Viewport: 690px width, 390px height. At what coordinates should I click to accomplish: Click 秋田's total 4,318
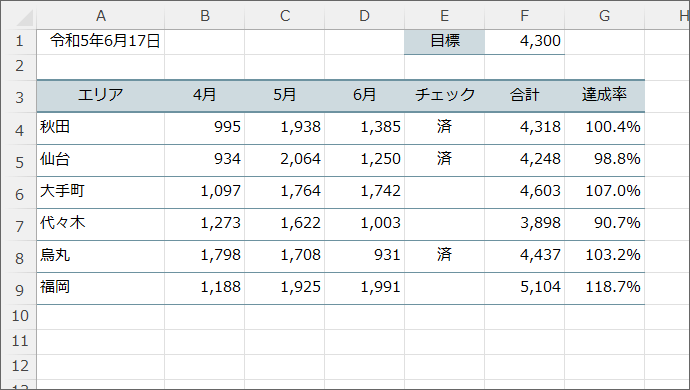525,128
